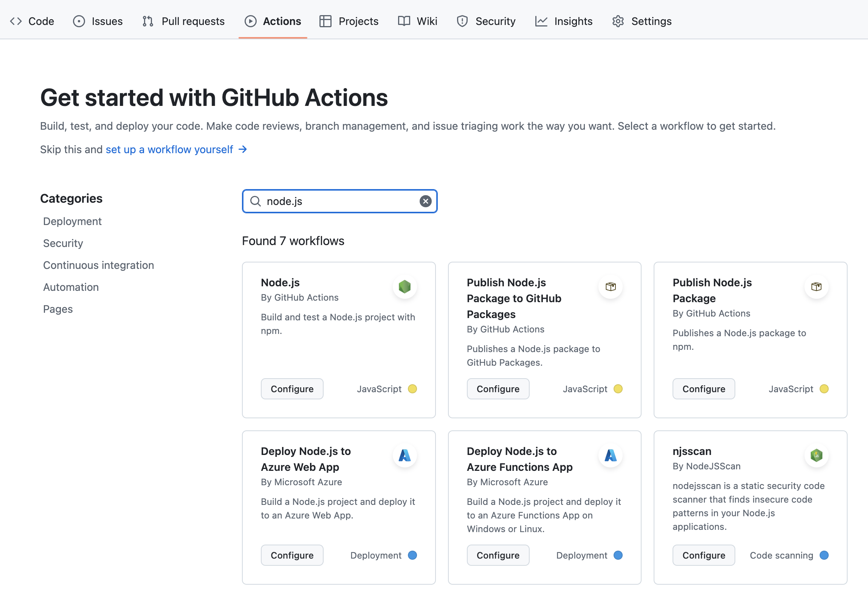Click the package icon on the Publish Node.js Package to GitHub Packages card

[611, 287]
